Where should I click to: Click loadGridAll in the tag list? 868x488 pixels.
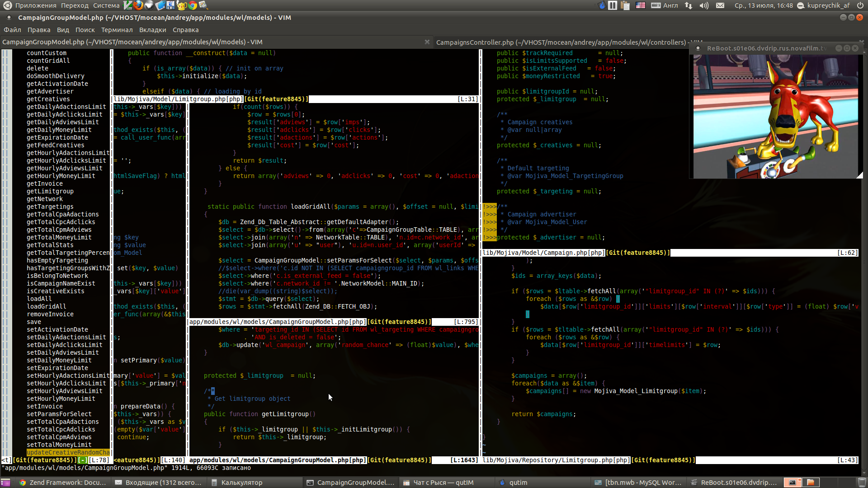pyautogui.click(x=47, y=306)
